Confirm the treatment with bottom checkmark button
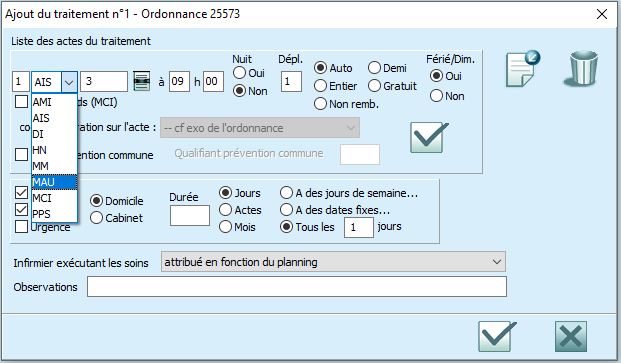Screen dimensions: 621x363 click(x=497, y=336)
